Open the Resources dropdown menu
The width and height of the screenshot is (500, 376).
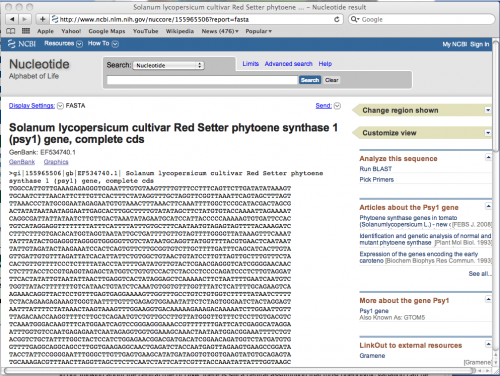point(63,44)
